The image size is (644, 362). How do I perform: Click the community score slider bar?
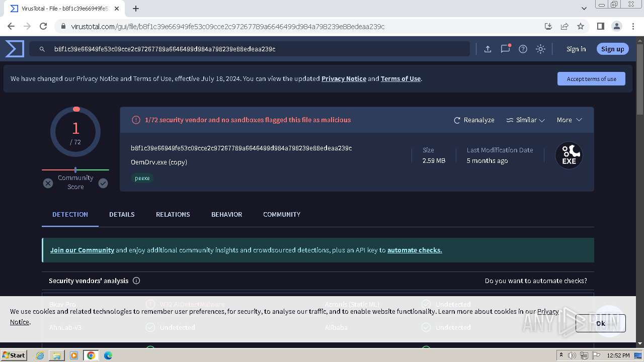point(75,170)
